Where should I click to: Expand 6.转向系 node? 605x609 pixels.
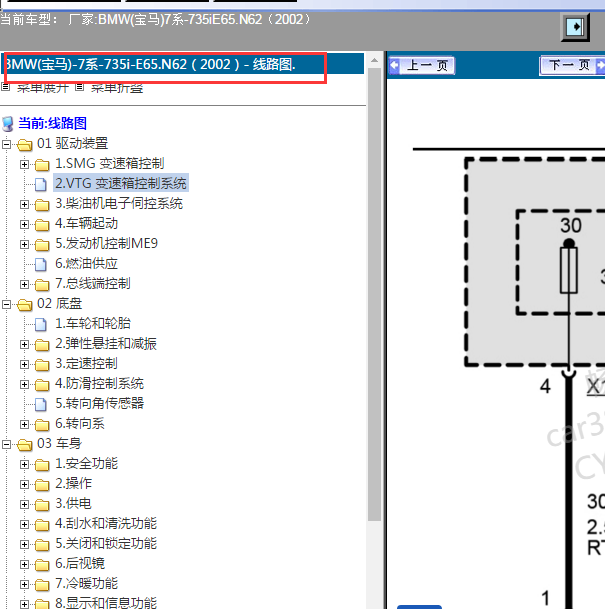tap(24, 425)
